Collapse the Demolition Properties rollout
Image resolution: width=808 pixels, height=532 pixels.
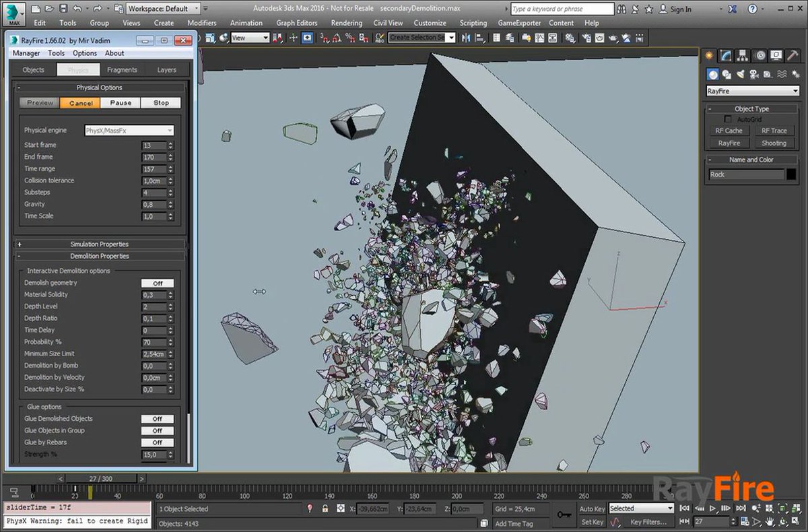99,256
